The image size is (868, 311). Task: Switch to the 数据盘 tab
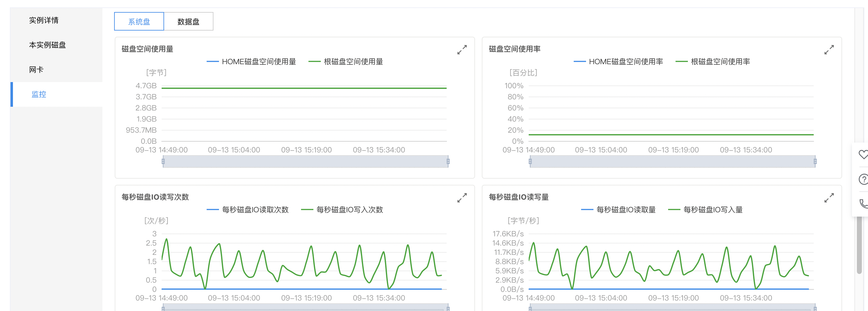click(188, 22)
